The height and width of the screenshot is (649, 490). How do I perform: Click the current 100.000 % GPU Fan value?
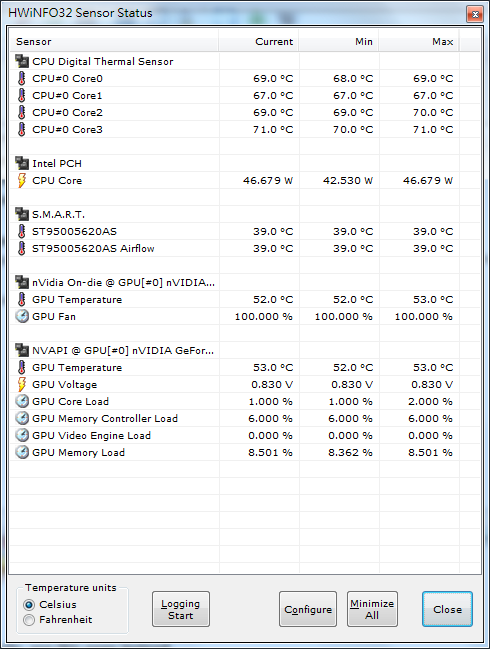point(264,316)
